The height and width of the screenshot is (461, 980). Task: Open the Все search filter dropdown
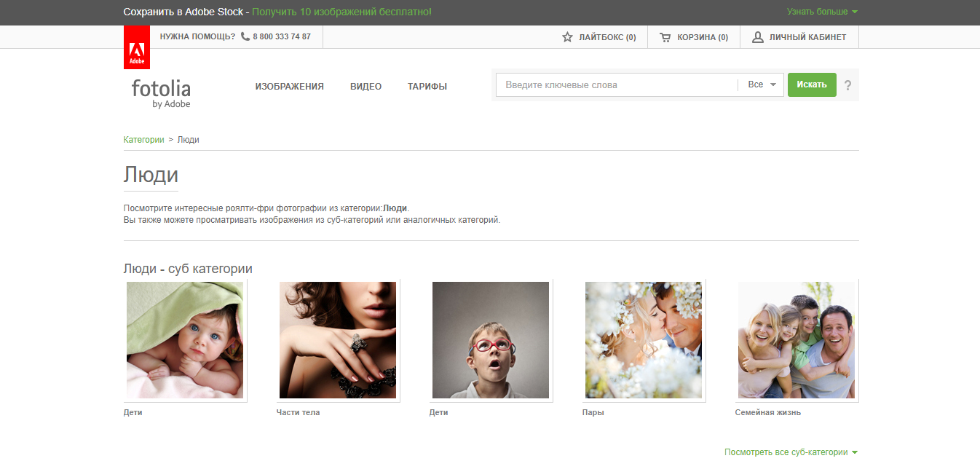(760, 84)
